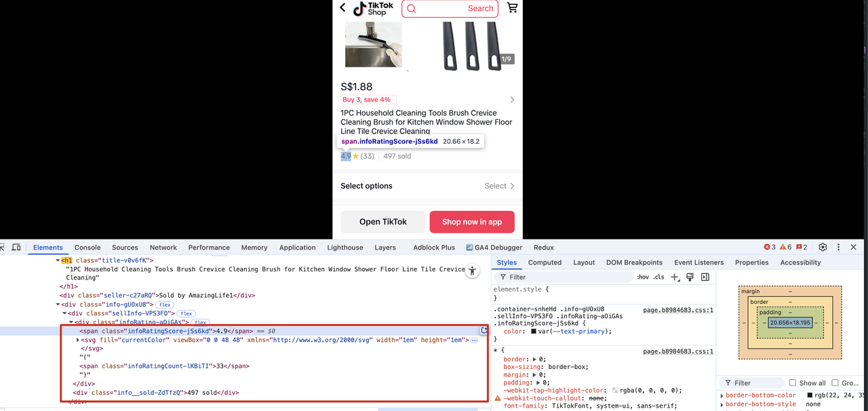The image size is (868, 411).
Task: Click the rgb(22, 24, 35) color swatch
Action: point(810,395)
